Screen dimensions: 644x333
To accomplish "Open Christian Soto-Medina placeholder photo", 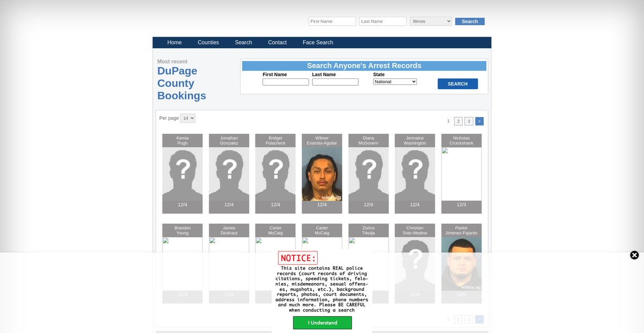I will [415, 264].
